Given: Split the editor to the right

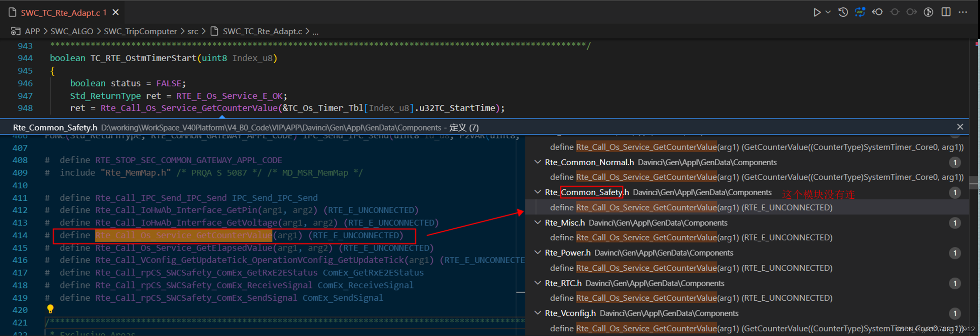Looking at the screenshot, I should click(x=946, y=12).
